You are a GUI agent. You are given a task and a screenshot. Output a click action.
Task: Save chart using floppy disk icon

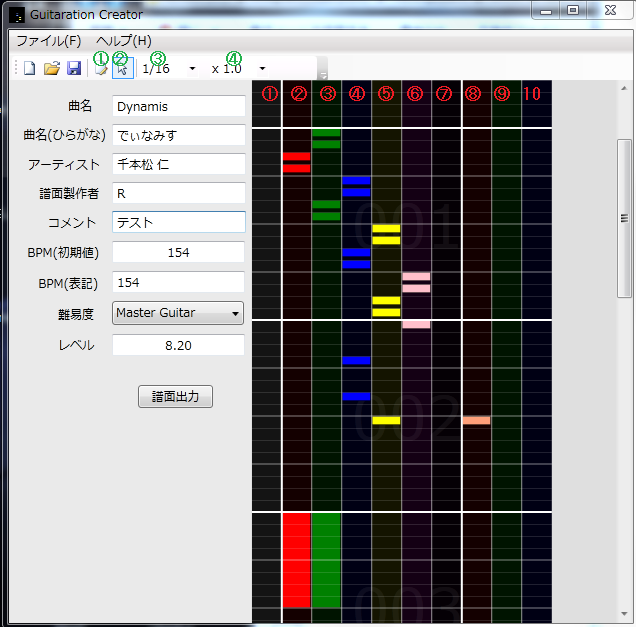(74, 68)
